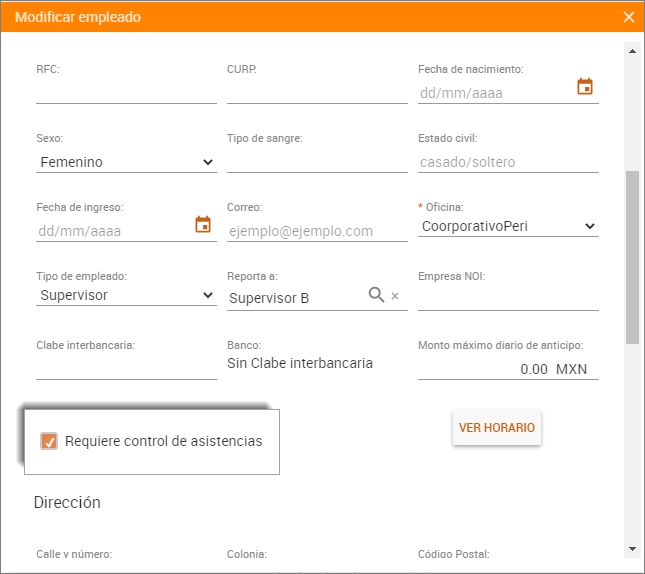645x574 pixels.
Task: Select the Correo email field
Action: [317, 231]
